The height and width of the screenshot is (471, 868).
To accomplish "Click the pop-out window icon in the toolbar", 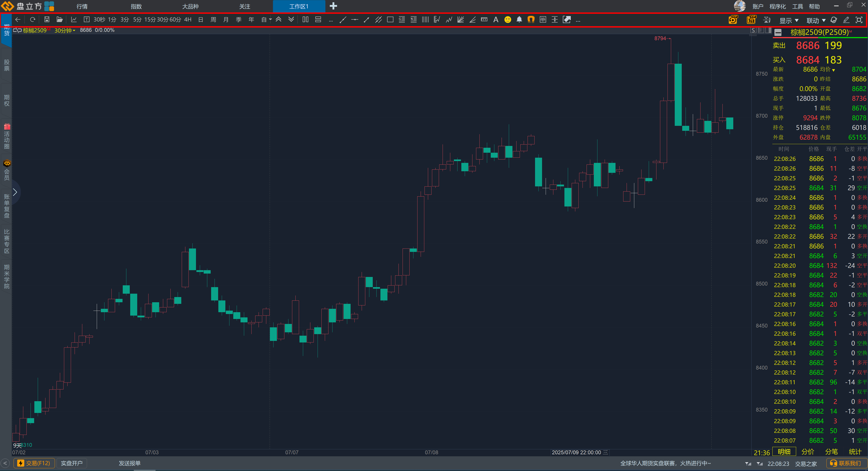I will coord(567,20).
